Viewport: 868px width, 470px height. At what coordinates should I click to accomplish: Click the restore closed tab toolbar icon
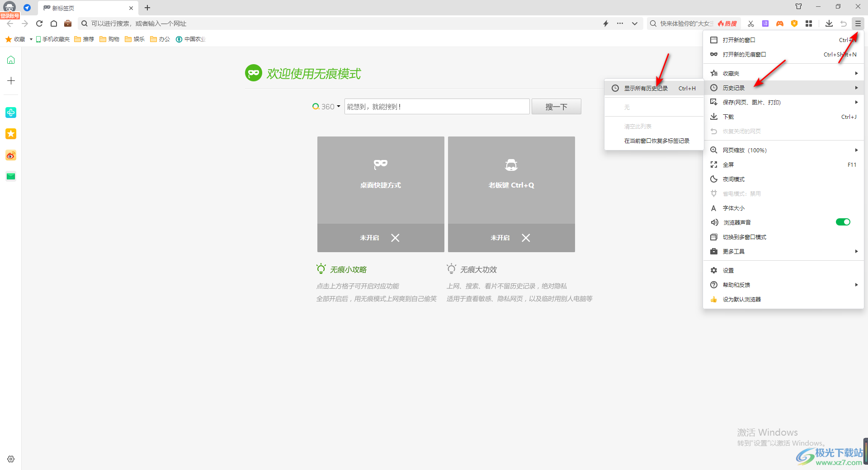coord(844,23)
